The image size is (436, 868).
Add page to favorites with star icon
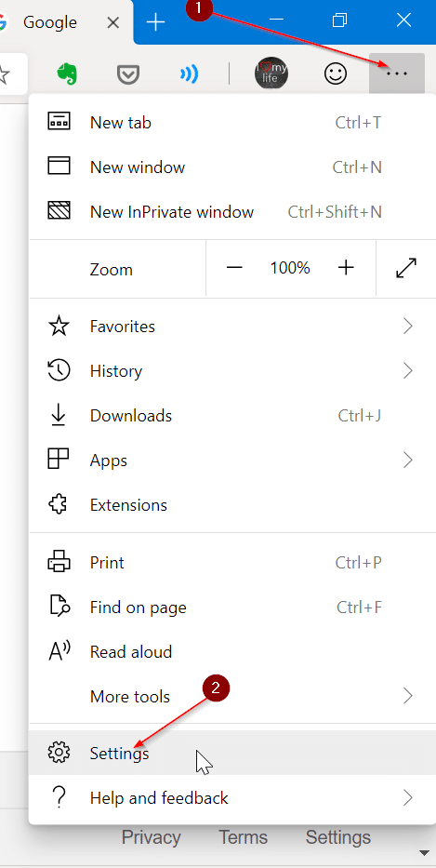click(5, 74)
